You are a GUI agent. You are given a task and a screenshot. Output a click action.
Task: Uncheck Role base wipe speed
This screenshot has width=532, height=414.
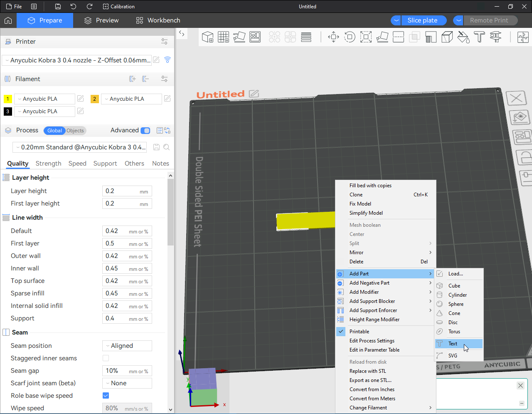point(106,396)
